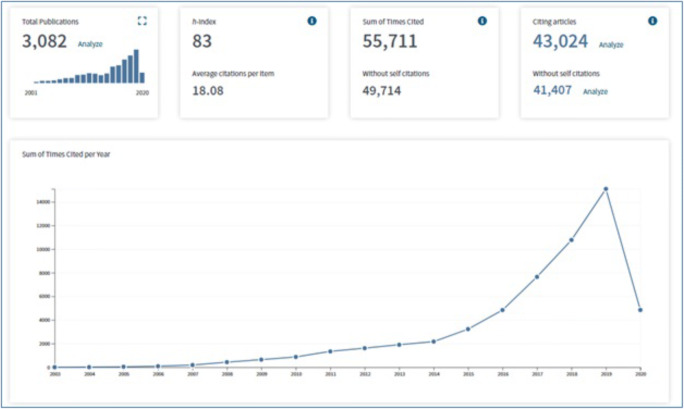Show info icon on Citing articles card
This screenshot has width=684, height=409.
(652, 21)
